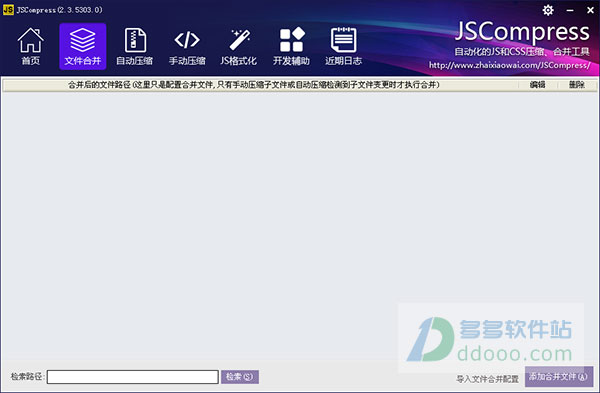The image size is (600, 393).
Task: Click the 检索路径 search path input field
Action: (132, 377)
